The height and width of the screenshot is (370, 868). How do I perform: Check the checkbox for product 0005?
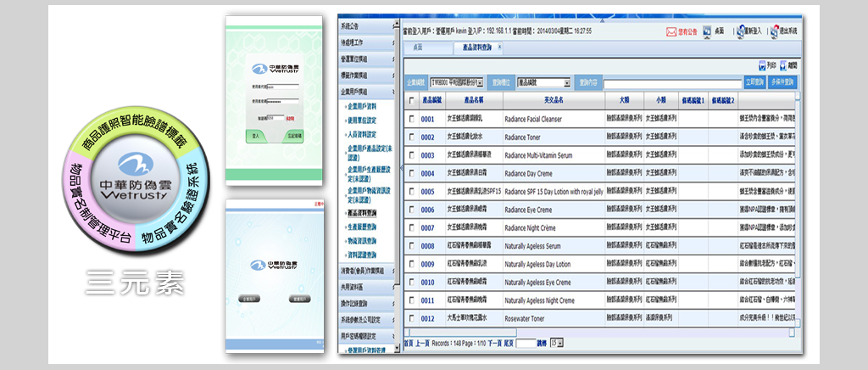tap(411, 192)
